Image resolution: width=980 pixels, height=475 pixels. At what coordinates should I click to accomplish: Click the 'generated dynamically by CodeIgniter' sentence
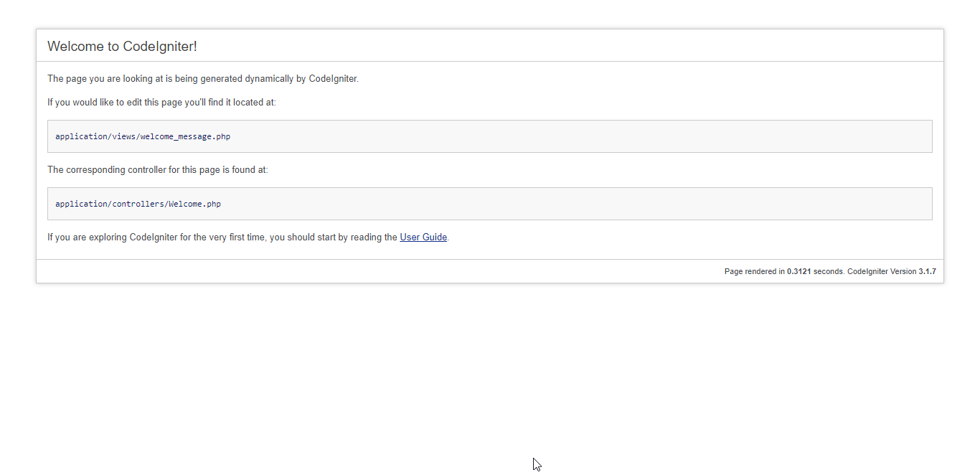point(203,79)
